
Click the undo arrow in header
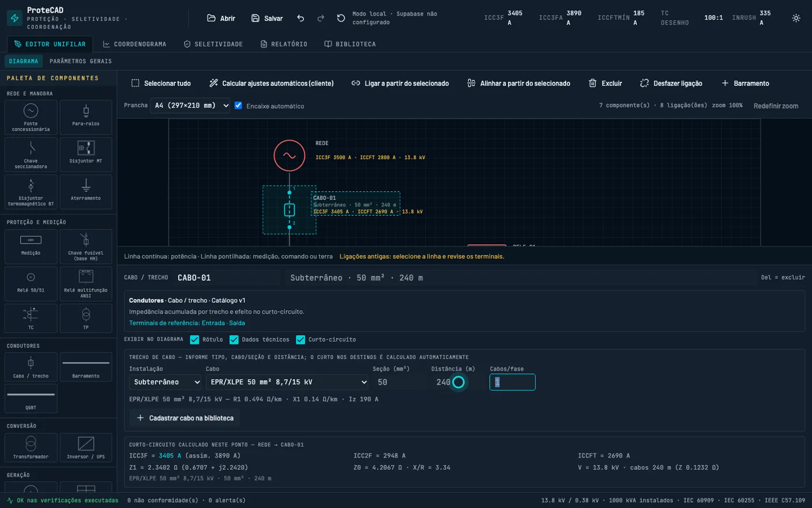[x=300, y=18]
